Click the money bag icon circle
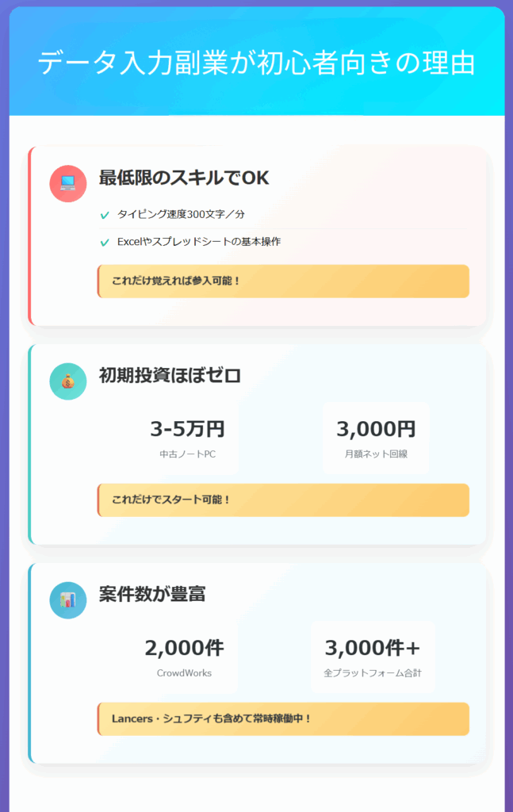The height and width of the screenshot is (812, 513). click(68, 381)
